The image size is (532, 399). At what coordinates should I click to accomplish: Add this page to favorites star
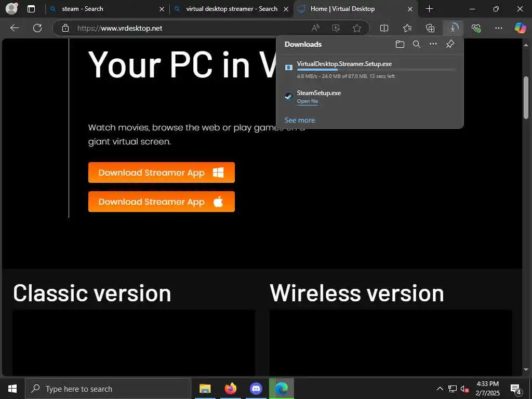[x=356, y=28]
